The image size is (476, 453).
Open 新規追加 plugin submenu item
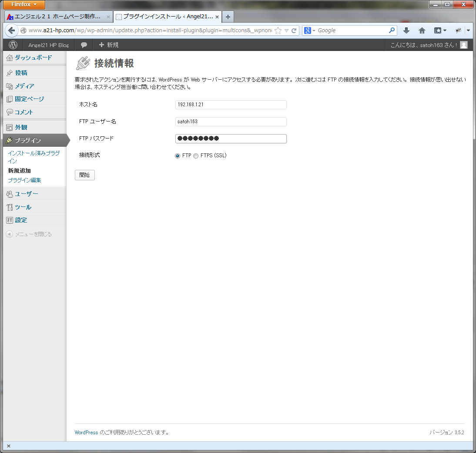coord(20,171)
